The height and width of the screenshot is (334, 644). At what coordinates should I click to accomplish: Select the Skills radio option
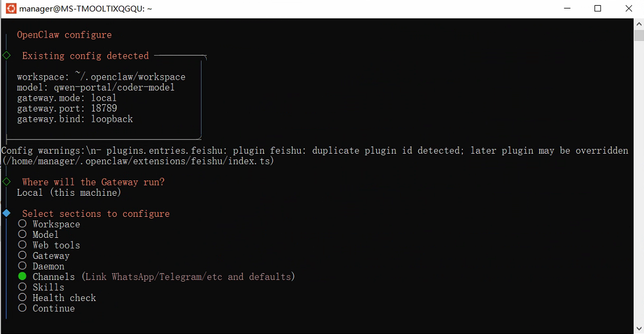pos(22,287)
